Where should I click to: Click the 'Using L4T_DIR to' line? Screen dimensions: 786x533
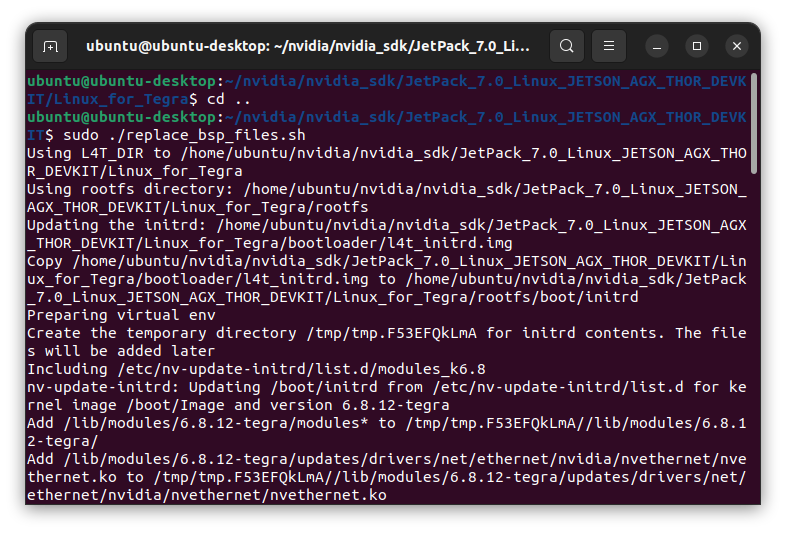click(x=387, y=153)
